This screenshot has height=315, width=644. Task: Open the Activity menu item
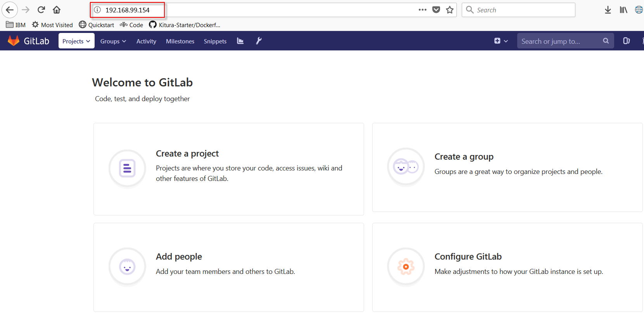point(146,41)
